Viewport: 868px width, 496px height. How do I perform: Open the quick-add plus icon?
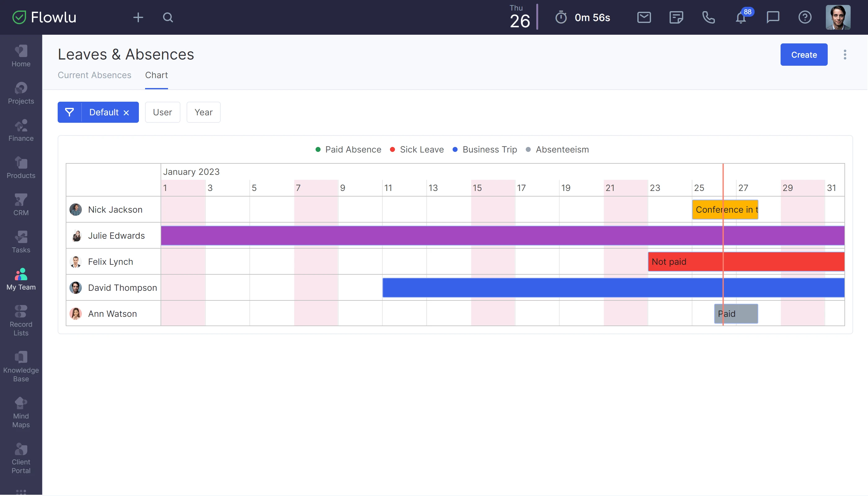pos(138,17)
